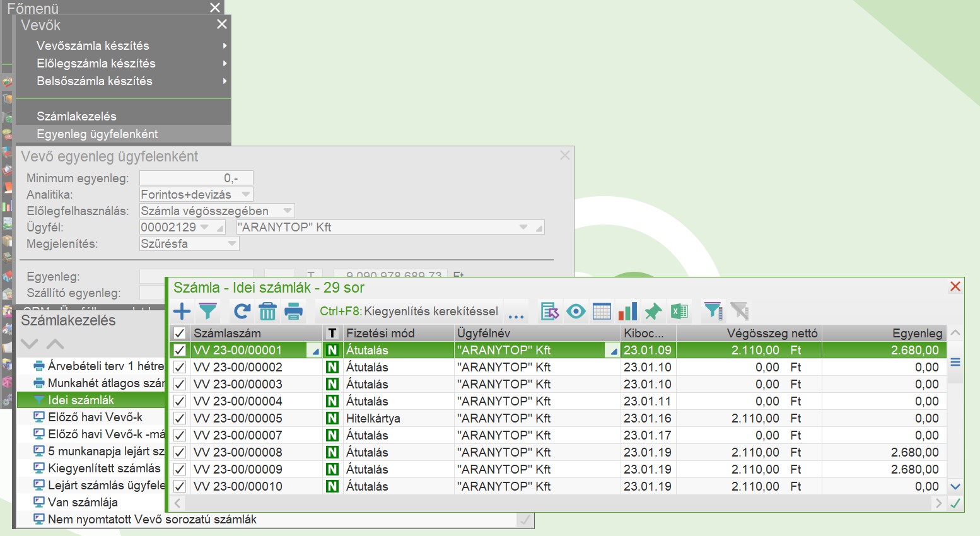Viewport: 980px width, 536px height.
Task: Uncheck the row VV 23-00/00003
Action: pos(180,384)
